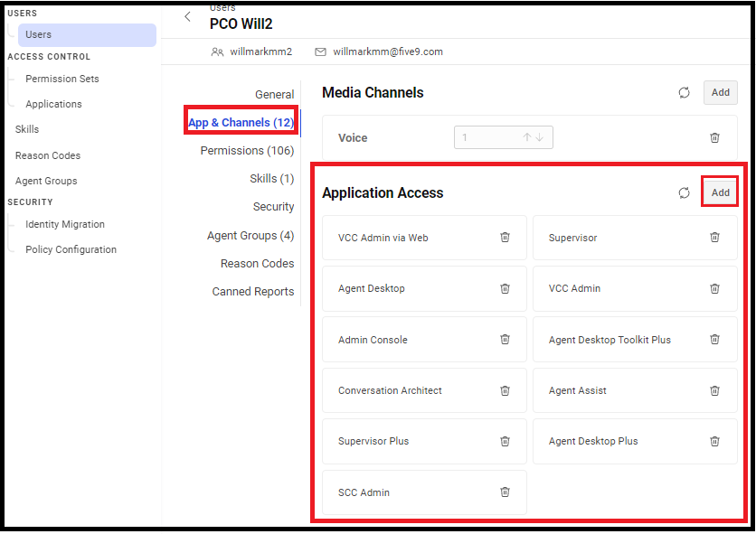Open Agent Groups in left sidebar
This screenshot has height=534, width=756.
tap(46, 181)
